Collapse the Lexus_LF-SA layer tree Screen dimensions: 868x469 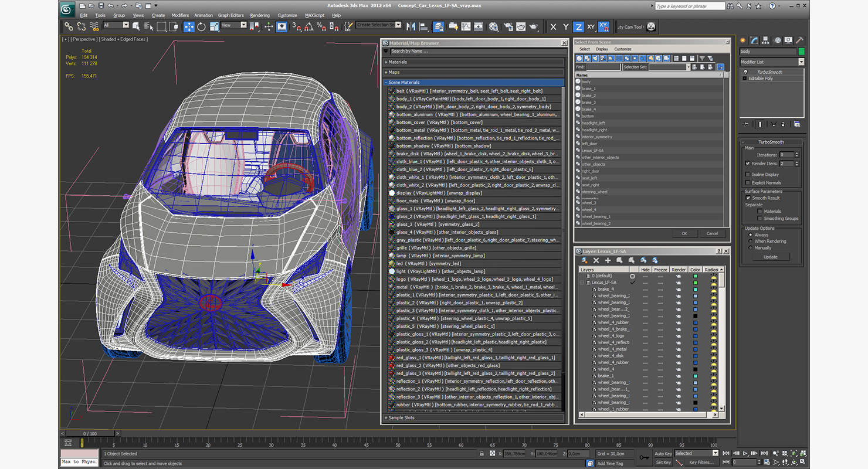(x=582, y=283)
